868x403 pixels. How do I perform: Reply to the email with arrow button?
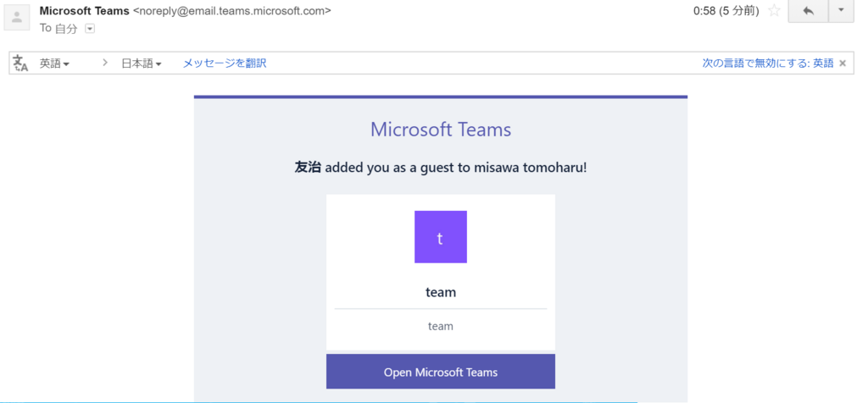tap(808, 10)
